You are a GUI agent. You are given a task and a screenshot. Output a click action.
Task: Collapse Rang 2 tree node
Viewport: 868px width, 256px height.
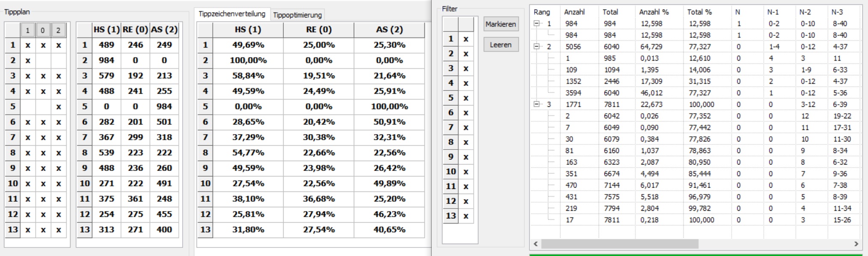tap(536, 47)
